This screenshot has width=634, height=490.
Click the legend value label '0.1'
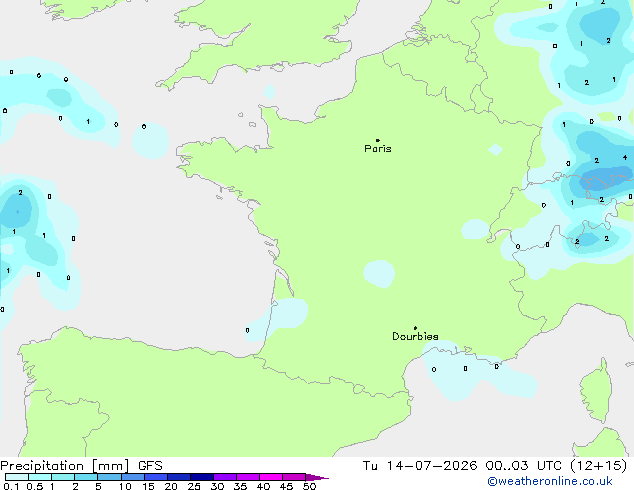(11, 486)
